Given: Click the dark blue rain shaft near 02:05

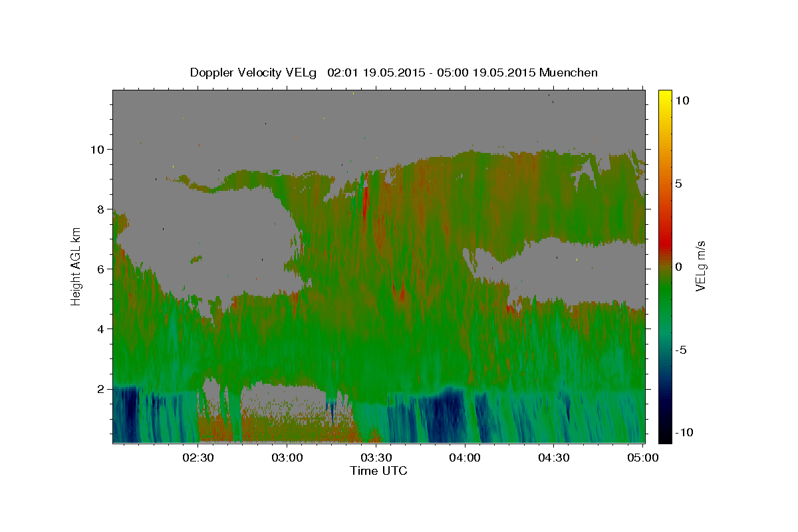Looking at the screenshot, I should coord(127,414).
